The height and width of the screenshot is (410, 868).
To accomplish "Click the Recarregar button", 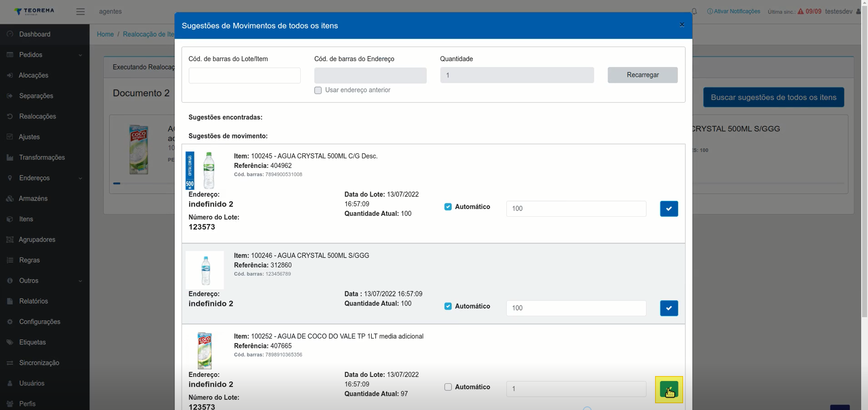I will click(642, 75).
